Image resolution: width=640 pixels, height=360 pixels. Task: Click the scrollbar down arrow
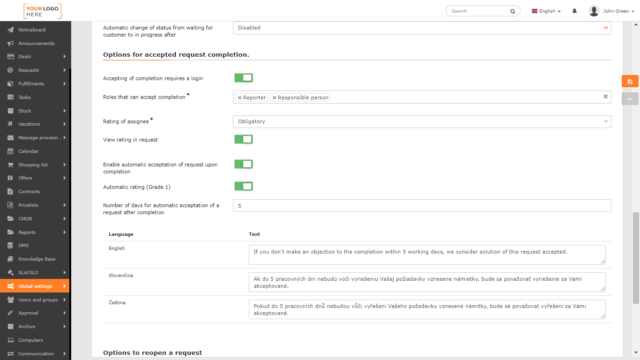pyautogui.click(x=636, y=353)
